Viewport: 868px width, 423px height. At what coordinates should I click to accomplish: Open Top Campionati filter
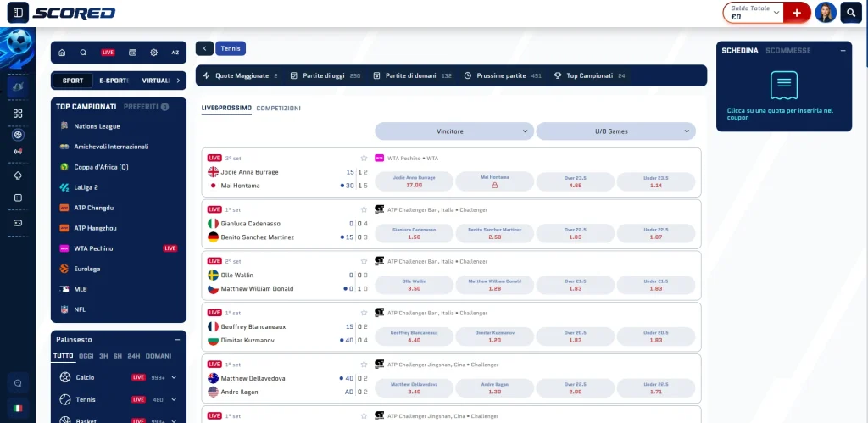(589, 75)
